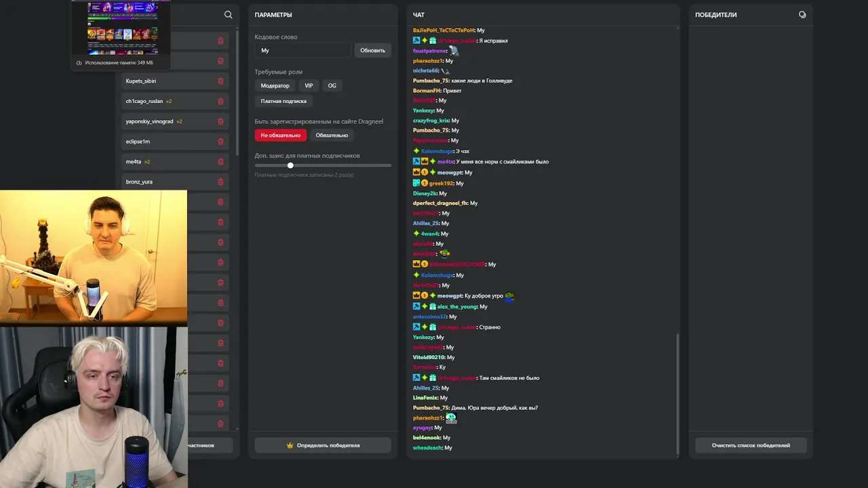Click the message какие люди в Голливуде

click(481, 81)
